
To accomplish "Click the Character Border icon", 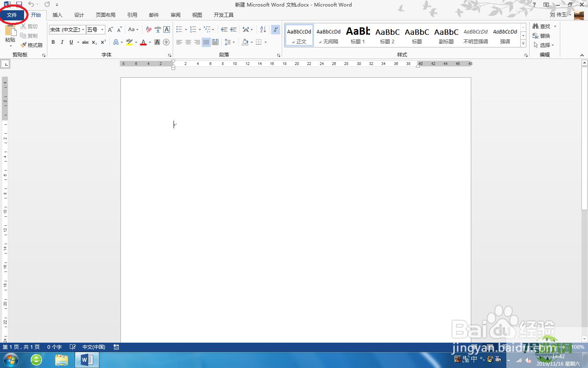I will point(167,29).
